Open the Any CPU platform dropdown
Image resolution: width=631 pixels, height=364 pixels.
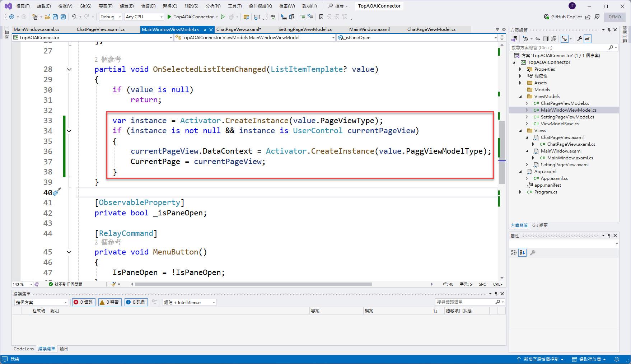(144, 17)
